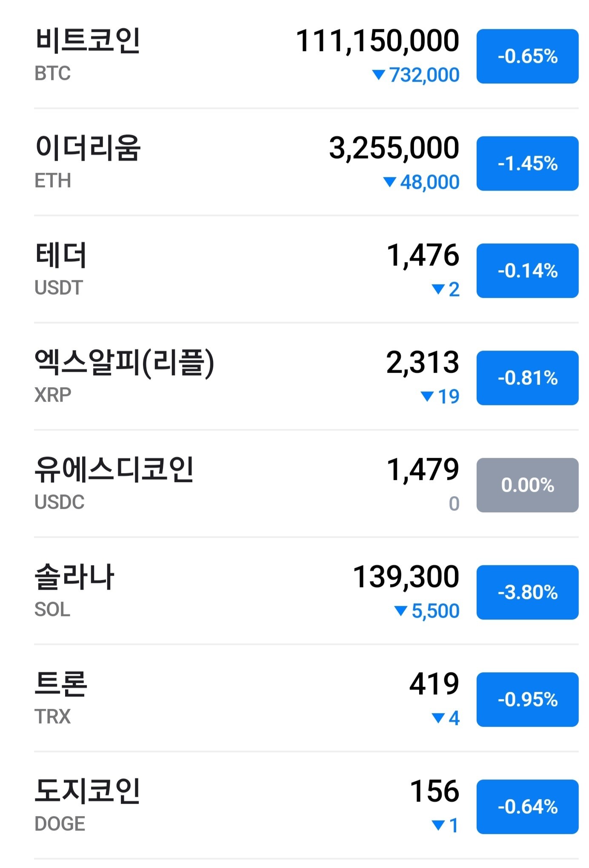Click the down arrow in the XRP row
The height and width of the screenshot is (868, 589).
427,397
